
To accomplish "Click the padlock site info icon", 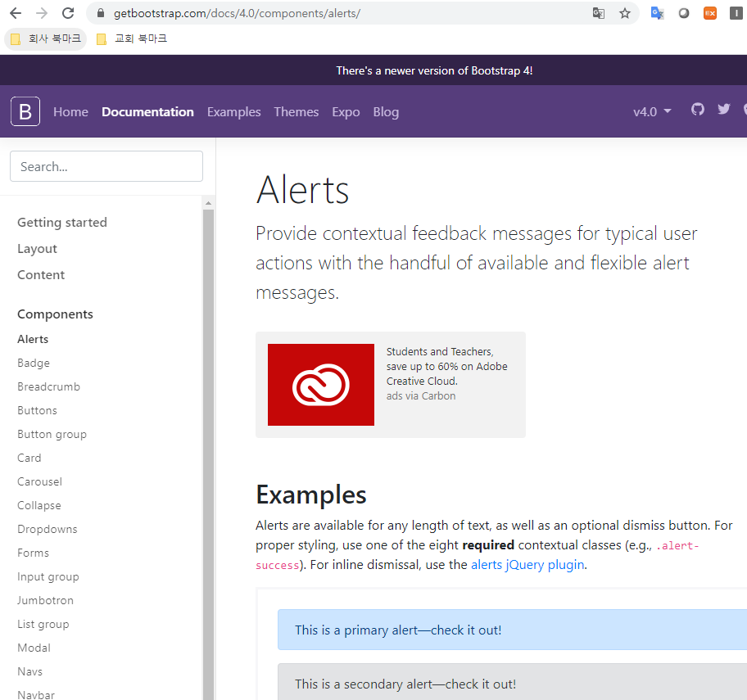I will coord(101,13).
